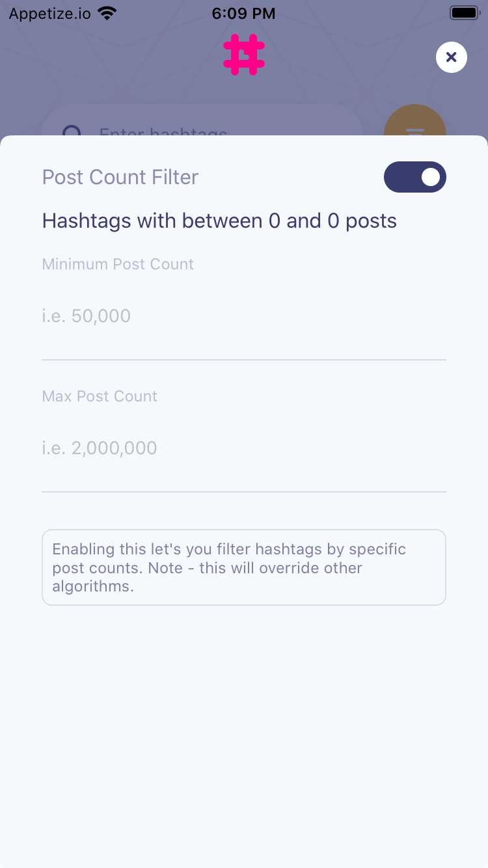Focus the Minimum Post Count field
The height and width of the screenshot is (868, 488).
click(x=244, y=316)
